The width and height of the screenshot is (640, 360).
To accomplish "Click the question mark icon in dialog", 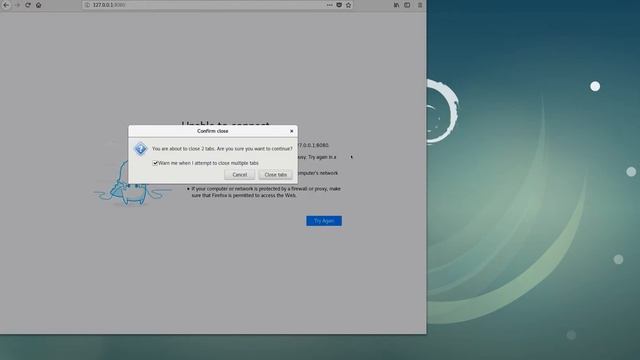I will tap(140, 149).
